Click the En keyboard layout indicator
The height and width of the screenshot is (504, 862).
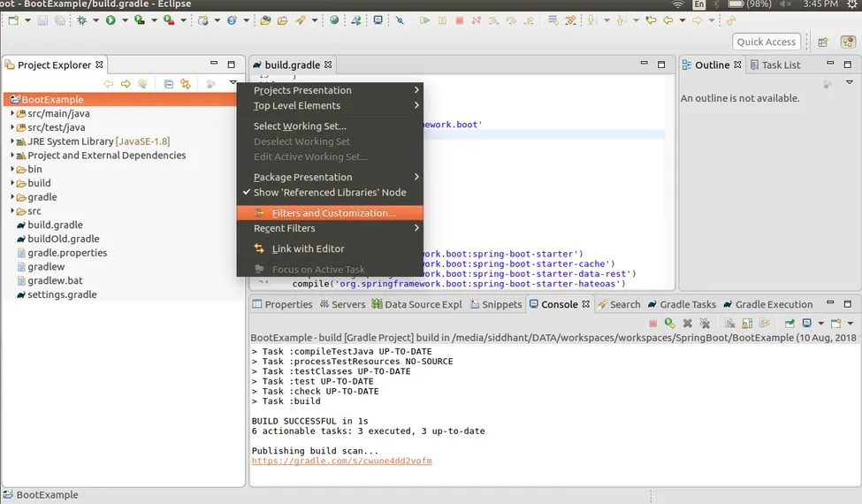pyautogui.click(x=698, y=4)
